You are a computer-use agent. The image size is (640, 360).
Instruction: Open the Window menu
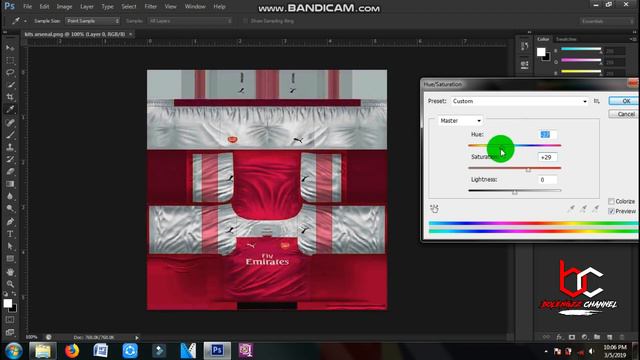pos(195,7)
